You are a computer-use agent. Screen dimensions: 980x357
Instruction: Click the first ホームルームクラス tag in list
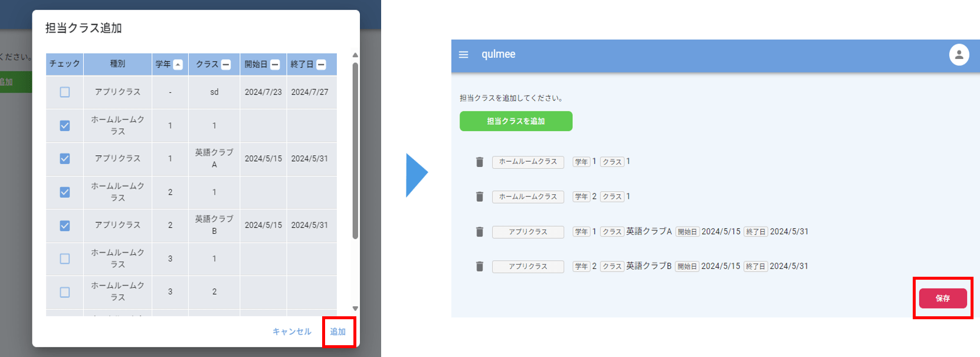click(x=528, y=162)
